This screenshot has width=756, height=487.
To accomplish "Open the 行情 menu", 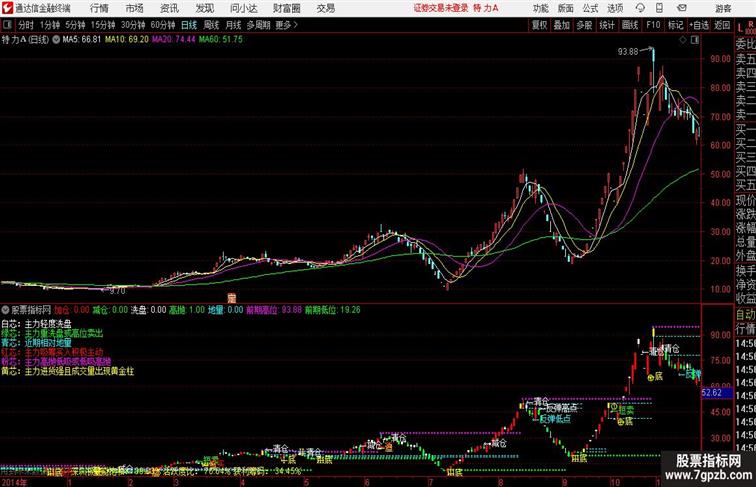I will click(x=99, y=8).
